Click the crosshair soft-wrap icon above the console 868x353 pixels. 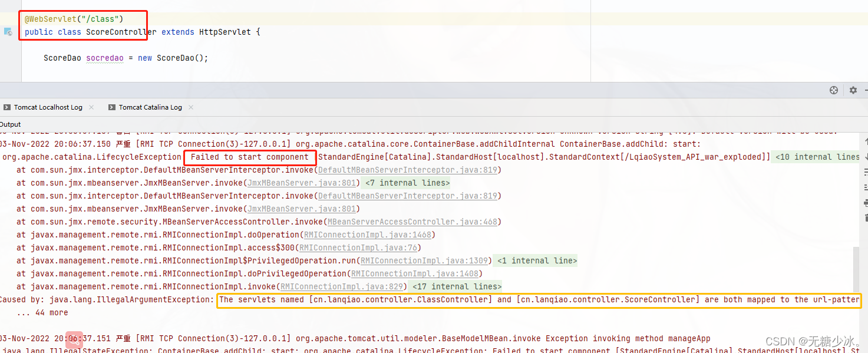(833, 90)
